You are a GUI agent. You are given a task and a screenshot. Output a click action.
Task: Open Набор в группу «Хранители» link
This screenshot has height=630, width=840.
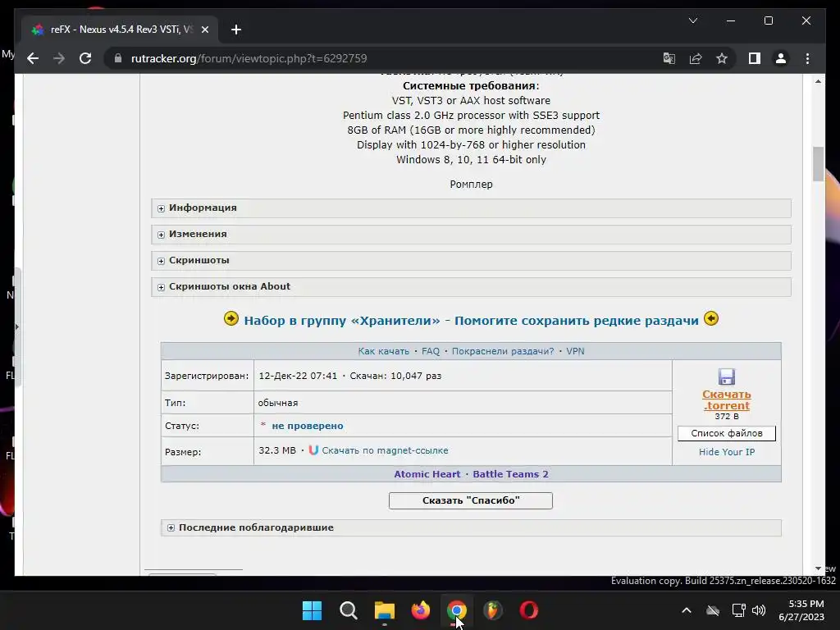471,321
